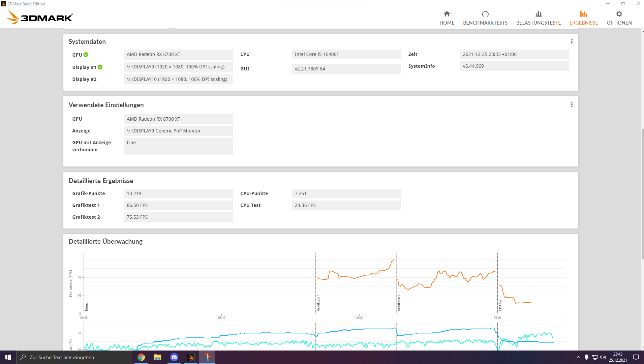Click the Anzeige Generic PnP Monitor value
The image size is (644, 364).
click(178, 131)
